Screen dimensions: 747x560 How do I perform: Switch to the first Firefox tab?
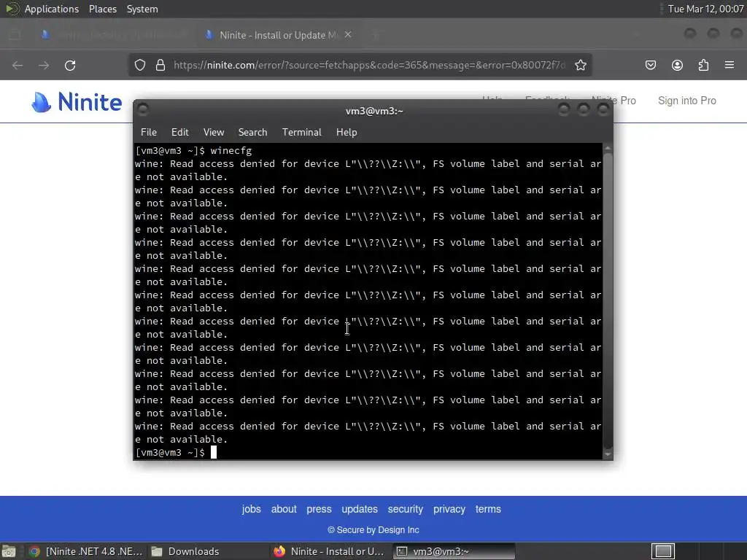pos(113,35)
